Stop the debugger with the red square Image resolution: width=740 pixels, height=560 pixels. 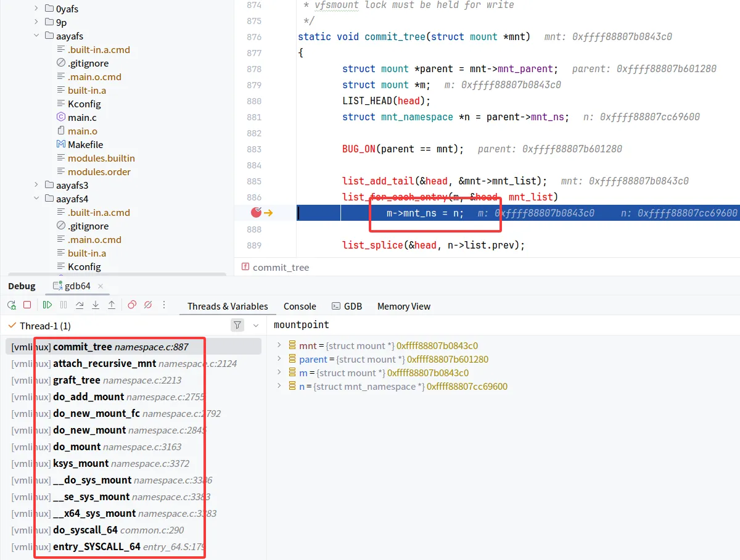coord(27,305)
